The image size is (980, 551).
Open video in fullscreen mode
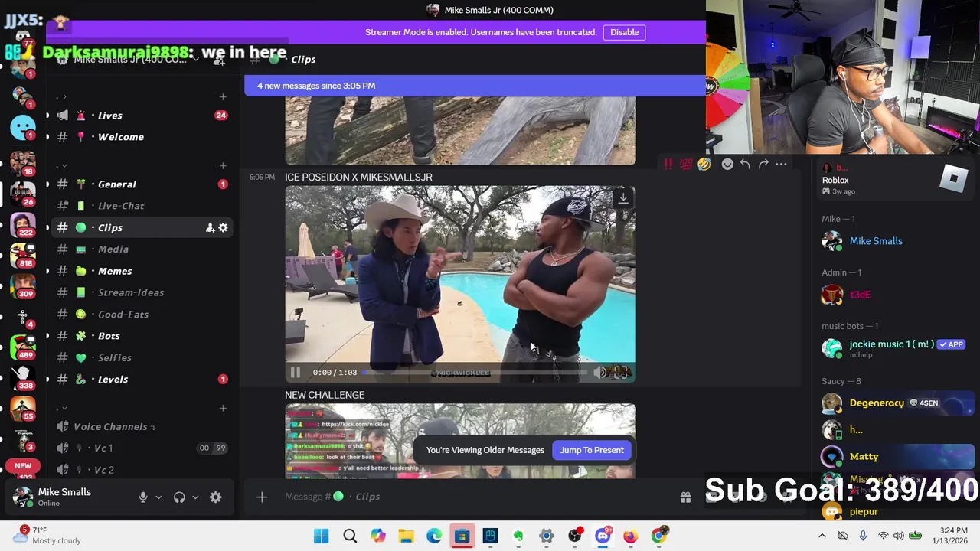click(621, 373)
